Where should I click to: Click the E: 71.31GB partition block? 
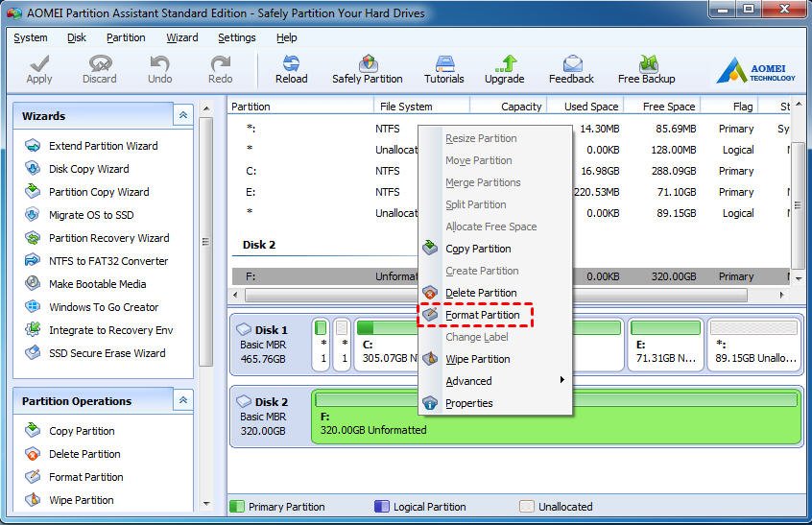665,344
